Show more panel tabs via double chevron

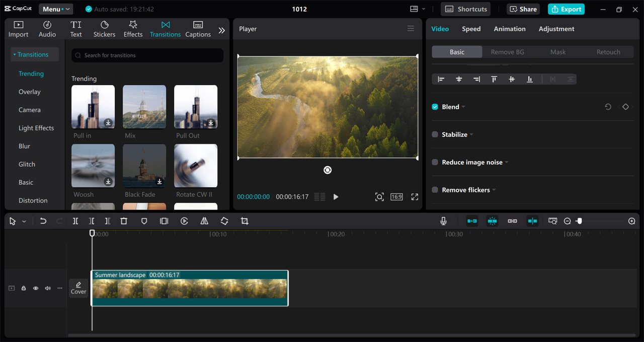tap(221, 30)
